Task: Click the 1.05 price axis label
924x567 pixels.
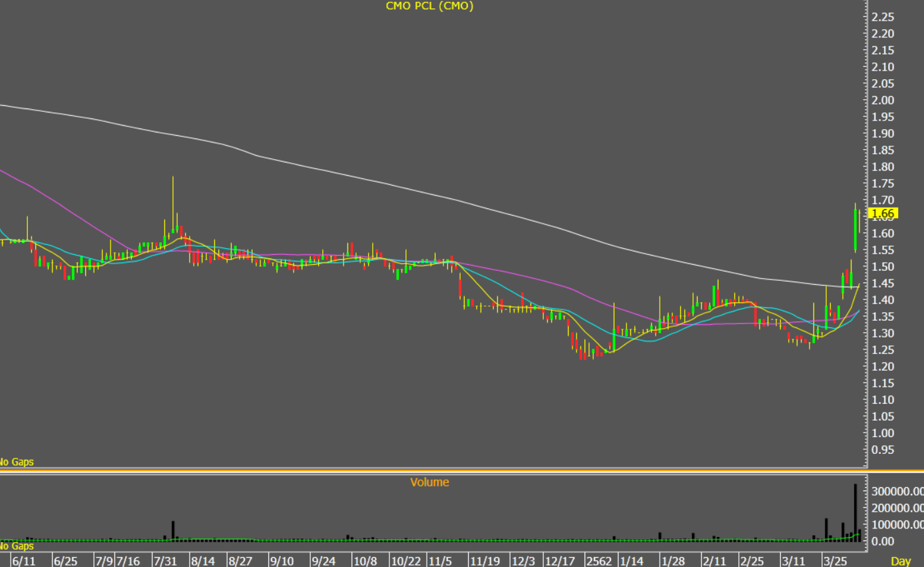Action: (x=882, y=416)
